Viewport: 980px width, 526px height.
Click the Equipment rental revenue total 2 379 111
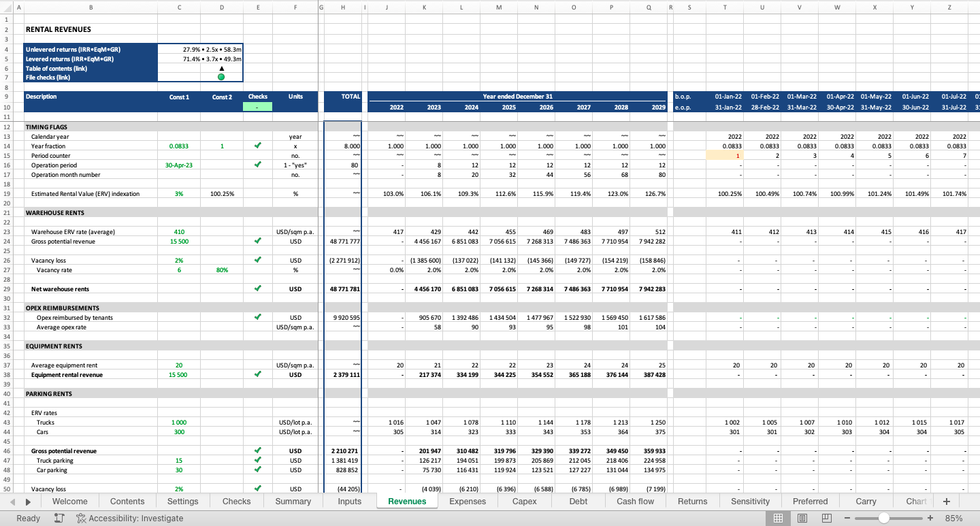pos(342,375)
